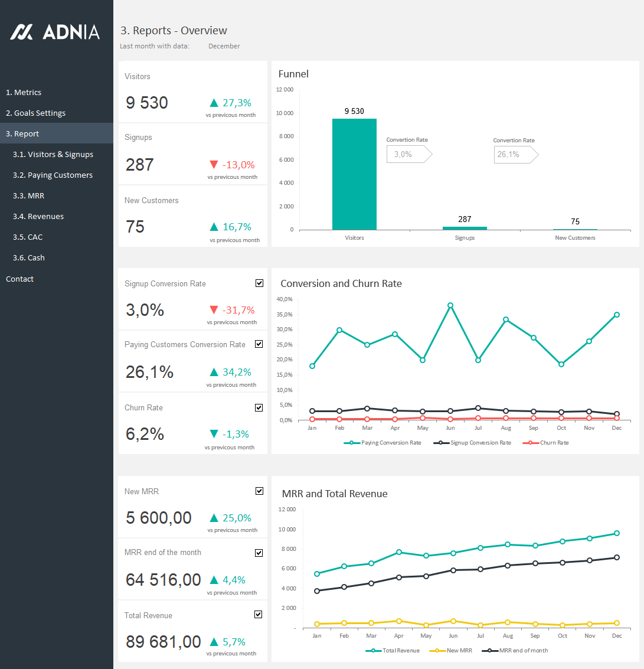This screenshot has height=669, width=644.
Task: Click the 3,0% conversion rate arrow shape
Action: pos(408,154)
